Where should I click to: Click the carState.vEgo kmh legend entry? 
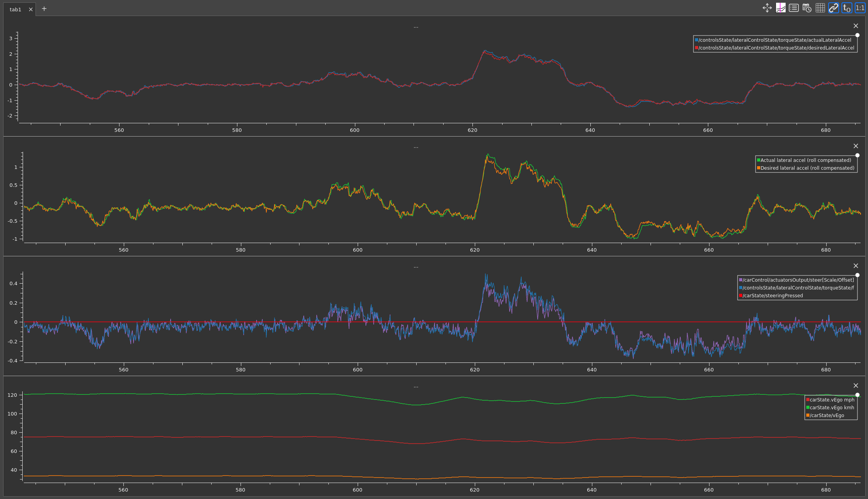click(832, 407)
